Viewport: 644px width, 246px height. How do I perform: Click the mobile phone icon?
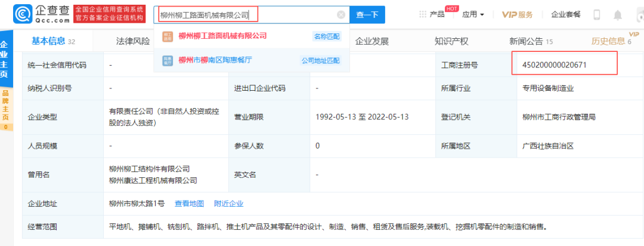tap(597, 15)
